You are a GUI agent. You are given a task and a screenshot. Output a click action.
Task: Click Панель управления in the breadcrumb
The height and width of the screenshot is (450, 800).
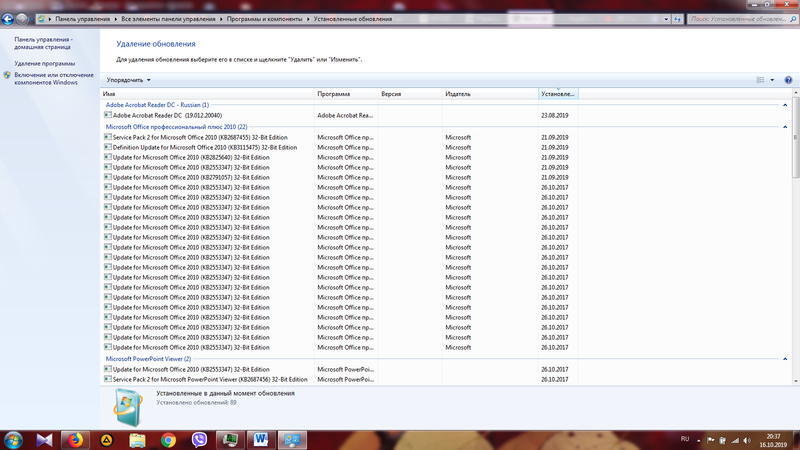pyautogui.click(x=83, y=19)
